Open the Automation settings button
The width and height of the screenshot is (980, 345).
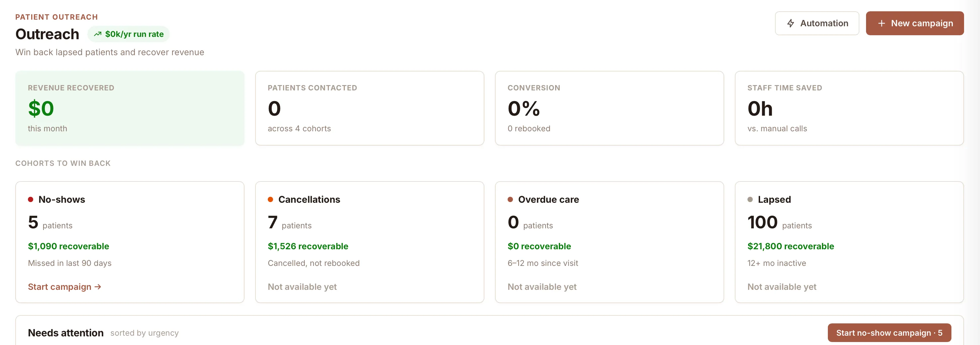tap(817, 23)
